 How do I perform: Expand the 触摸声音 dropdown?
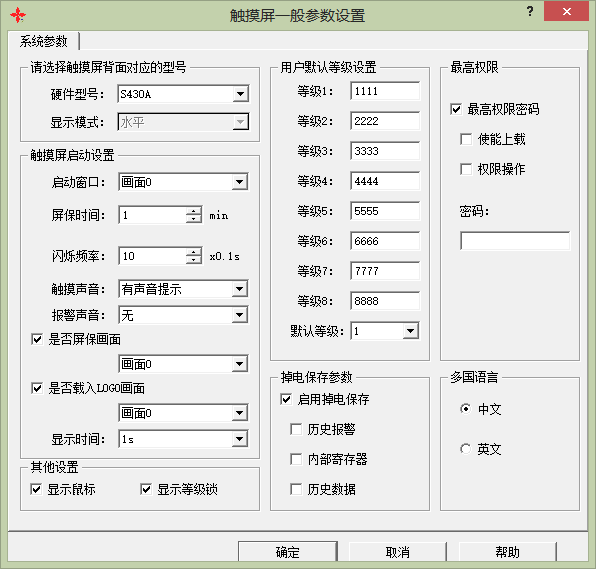click(239, 289)
